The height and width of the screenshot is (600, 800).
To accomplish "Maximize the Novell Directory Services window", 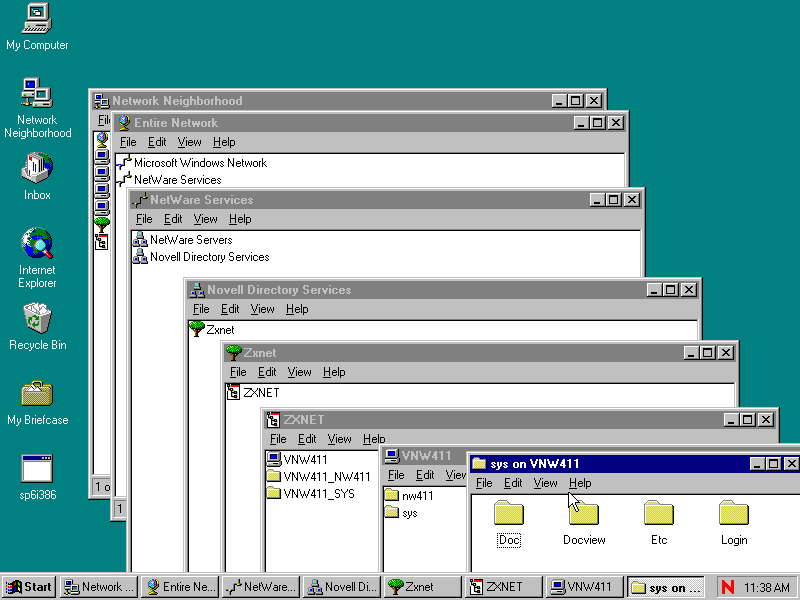I will coord(671,290).
